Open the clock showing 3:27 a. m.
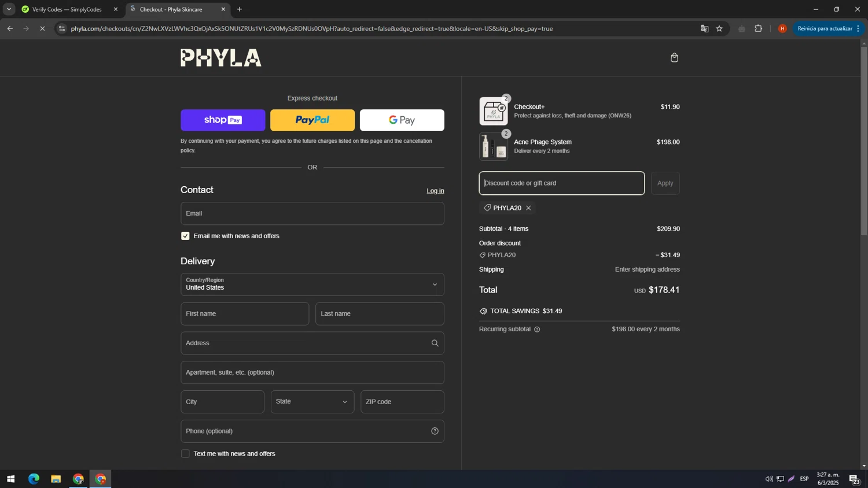This screenshot has width=868, height=488. pos(827,479)
